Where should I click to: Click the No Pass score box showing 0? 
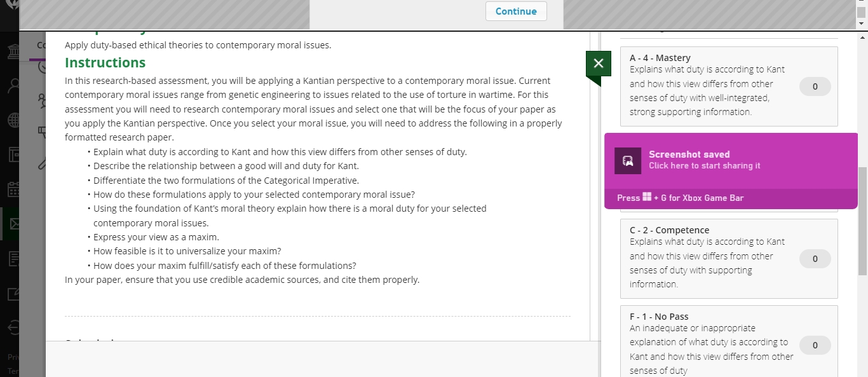pyautogui.click(x=815, y=345)
